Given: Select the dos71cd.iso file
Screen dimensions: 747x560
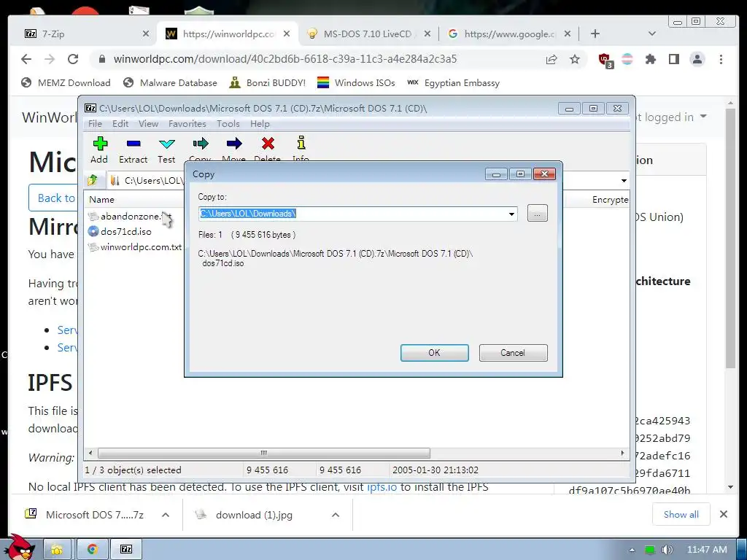Looking at the screenshot, I should pyautogui.click(x=120, y=231).
